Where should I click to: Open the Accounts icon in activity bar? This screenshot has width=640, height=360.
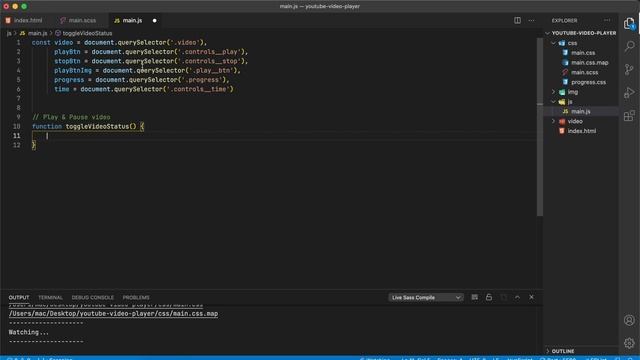629,320
